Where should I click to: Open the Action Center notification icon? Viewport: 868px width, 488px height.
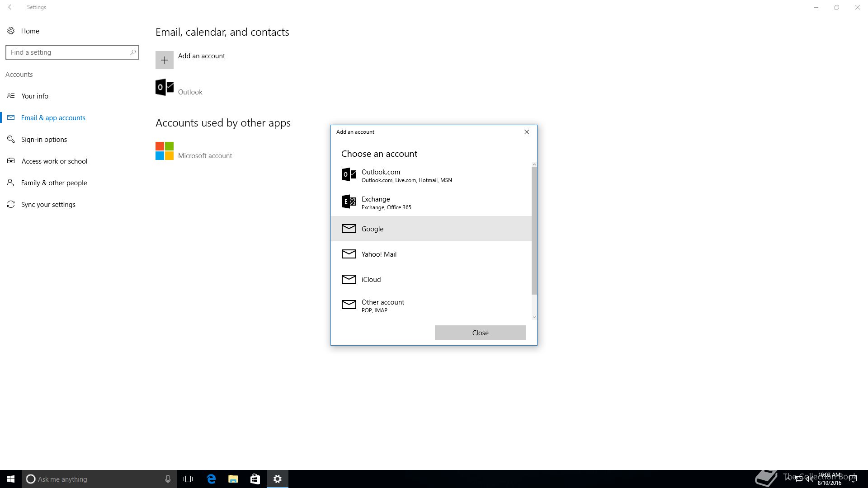tap(853, 479)
